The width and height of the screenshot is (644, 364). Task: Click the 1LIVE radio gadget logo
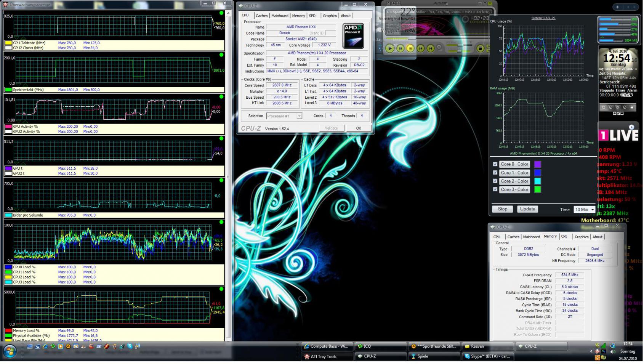tap(619, 135)
